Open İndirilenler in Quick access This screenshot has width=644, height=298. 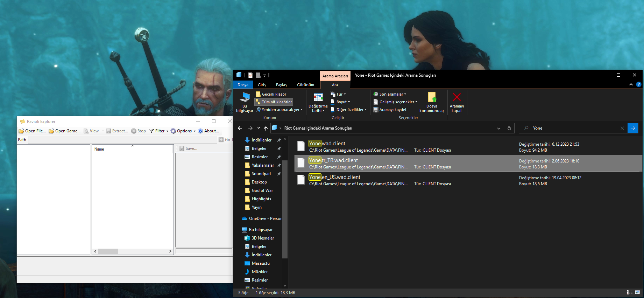tap(262, 140)
